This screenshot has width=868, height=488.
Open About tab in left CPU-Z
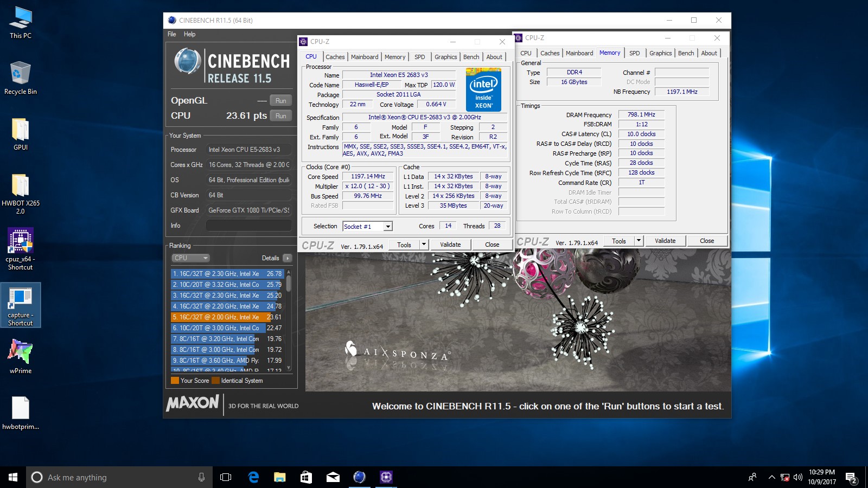pos(494,57)
